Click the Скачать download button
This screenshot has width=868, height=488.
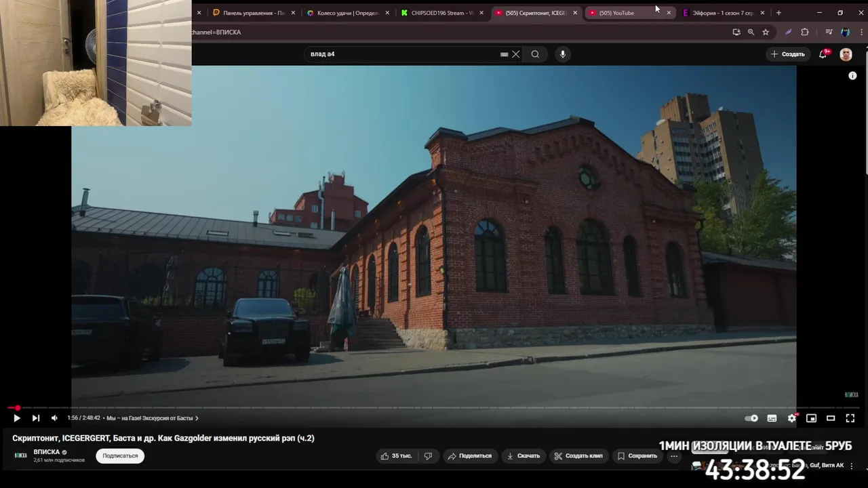click(523, 456)
